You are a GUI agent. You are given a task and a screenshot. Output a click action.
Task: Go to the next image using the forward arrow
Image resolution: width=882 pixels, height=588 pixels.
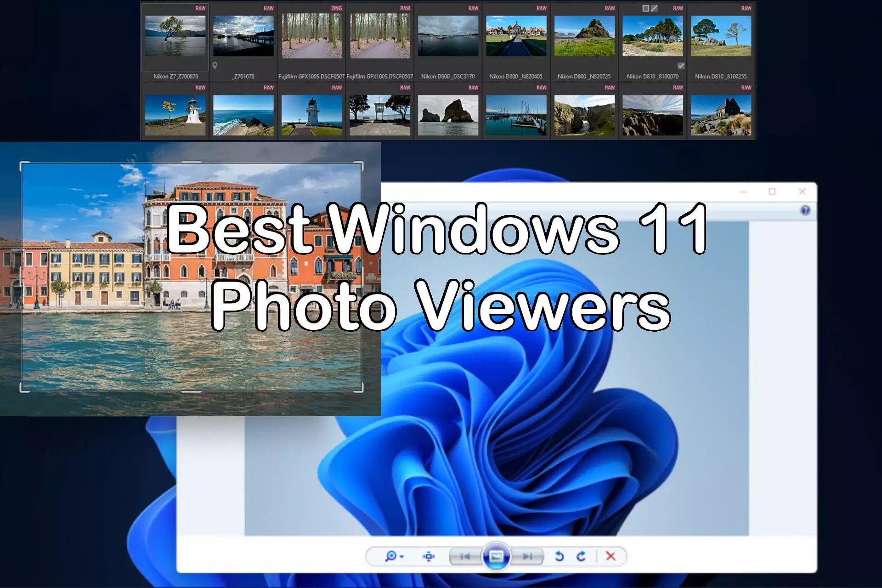coord(528,556)
